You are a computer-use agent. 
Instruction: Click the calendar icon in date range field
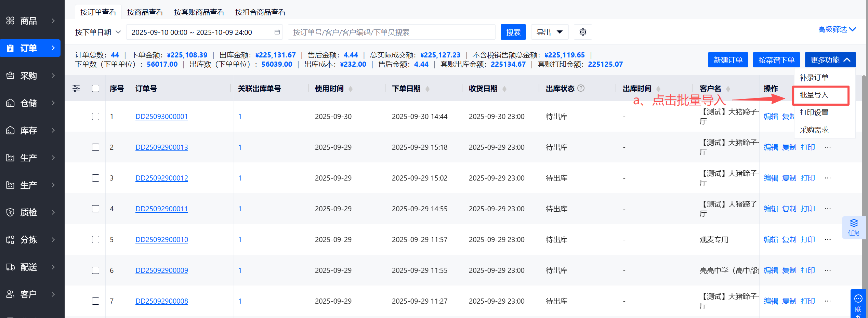tap(277, 32)
